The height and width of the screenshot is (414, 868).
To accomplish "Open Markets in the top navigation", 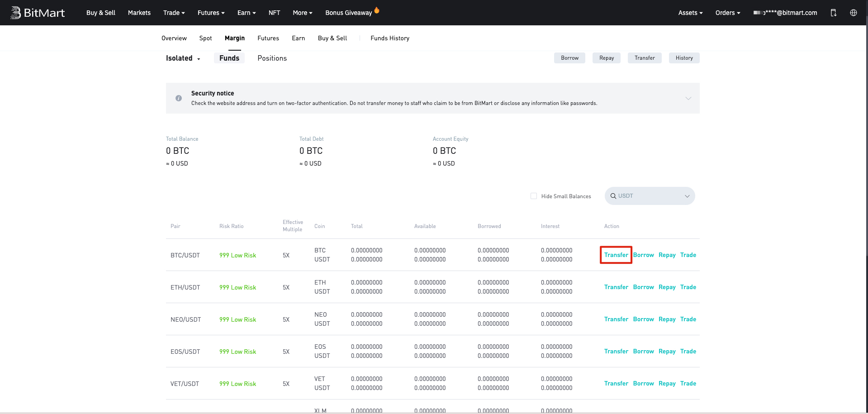I will pos(139,13).
